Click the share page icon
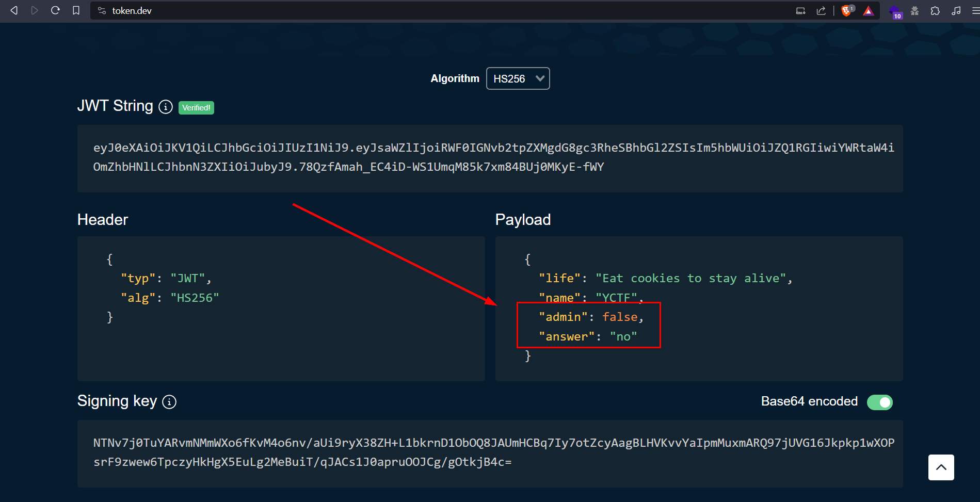This screenshot has width=980, height=502. (x=821, y=11)
